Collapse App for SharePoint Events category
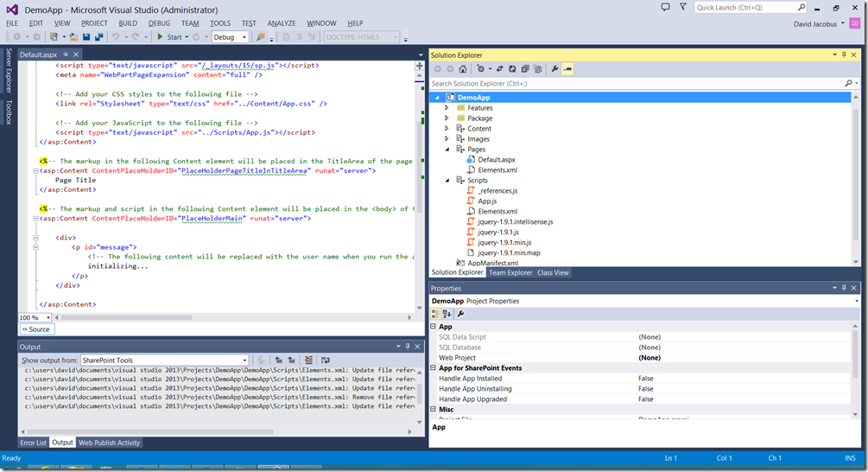This screenshot has width=868, height=472. 434,368
